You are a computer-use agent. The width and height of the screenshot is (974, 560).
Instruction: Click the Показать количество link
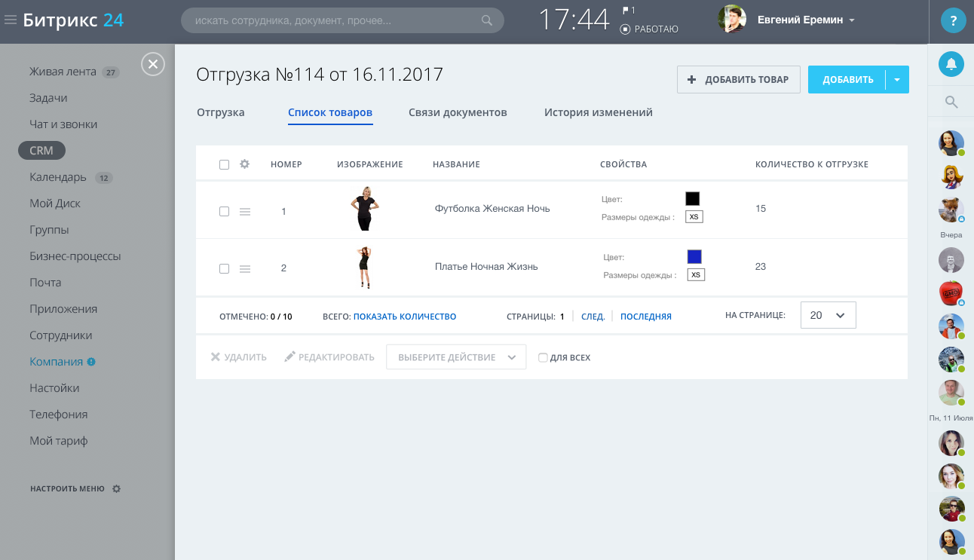[405, 317]
